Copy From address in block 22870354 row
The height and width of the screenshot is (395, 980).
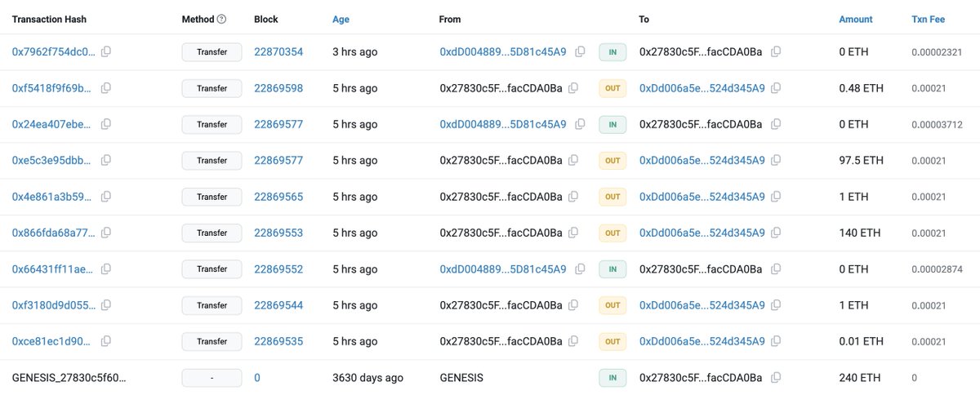[580, 51]
